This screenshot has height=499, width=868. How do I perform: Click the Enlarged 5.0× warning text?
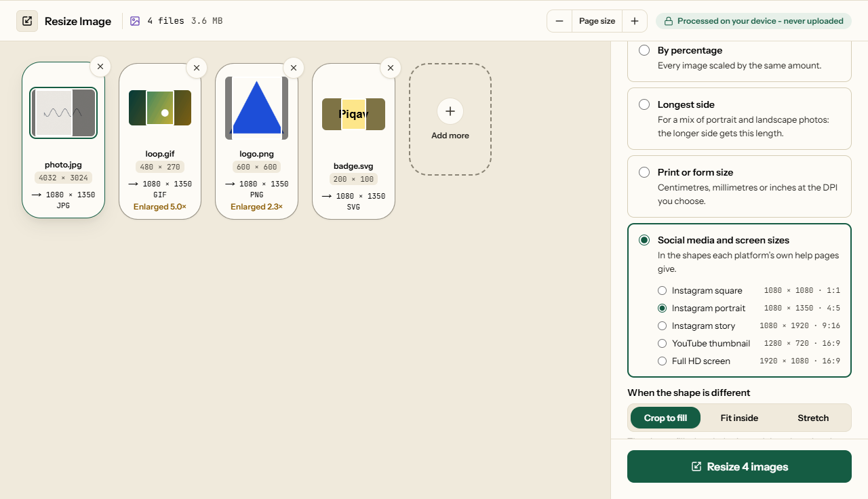(x=160, y=207)
